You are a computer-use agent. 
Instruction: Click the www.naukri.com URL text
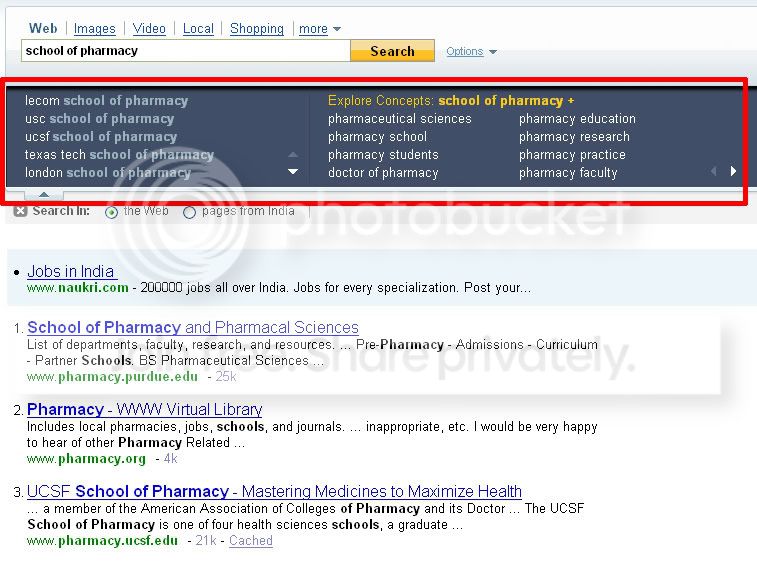pos(78,288)
